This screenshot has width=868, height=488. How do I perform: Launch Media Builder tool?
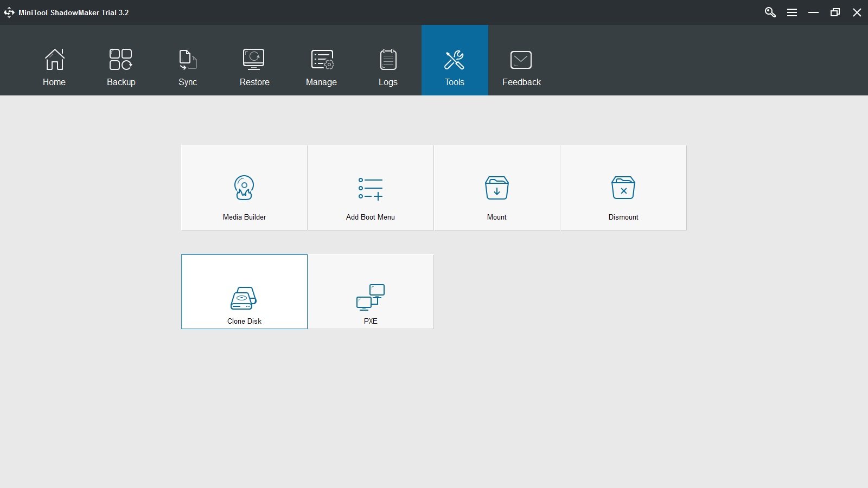click(244, 188)
